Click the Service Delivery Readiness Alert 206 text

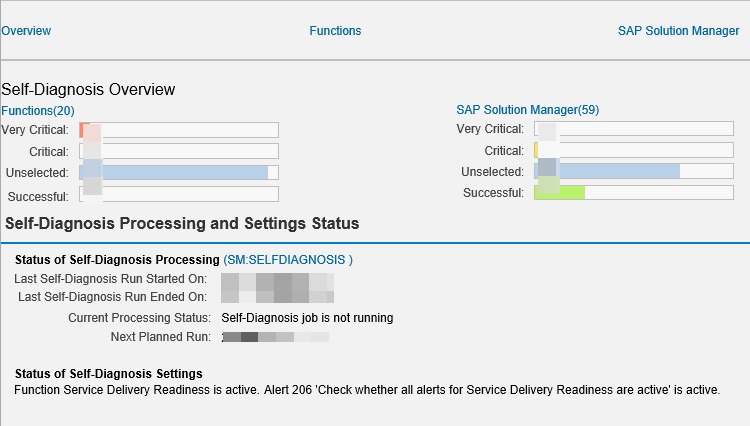[x=367, y=390]
